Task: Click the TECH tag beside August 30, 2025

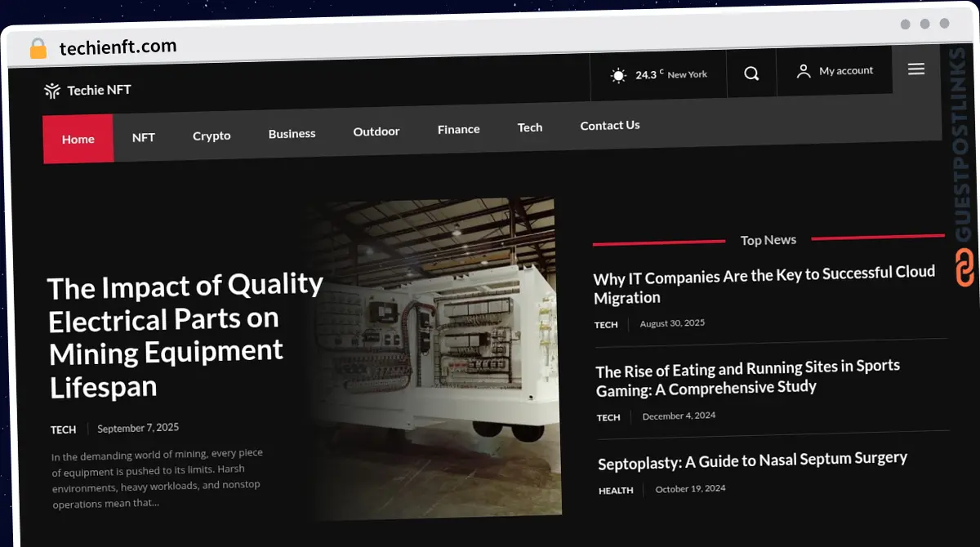Action: point(606,325)
